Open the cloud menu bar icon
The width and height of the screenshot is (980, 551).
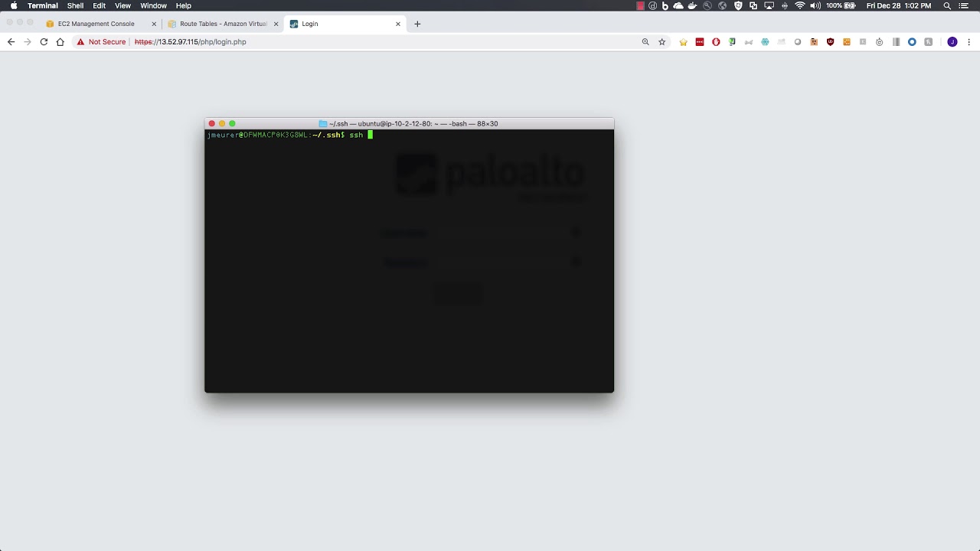point(678,5)
